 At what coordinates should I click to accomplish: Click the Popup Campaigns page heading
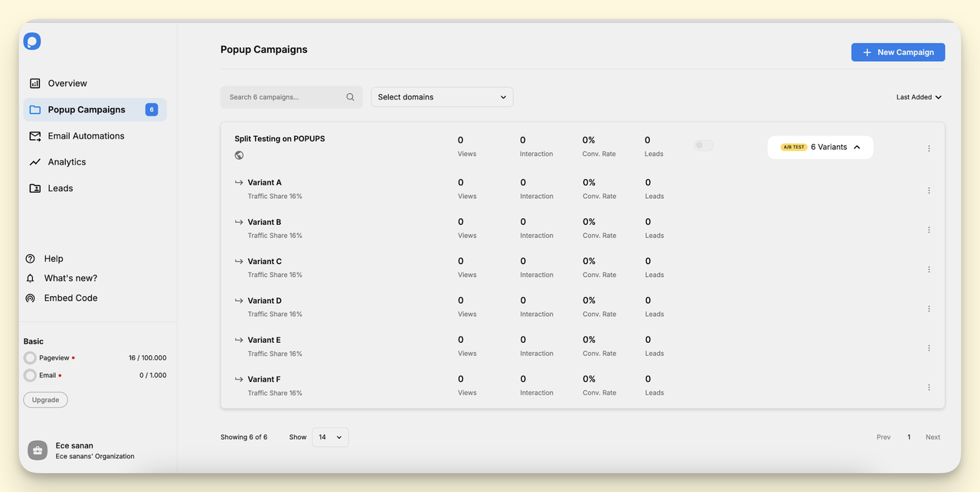[x=264, y=50]
